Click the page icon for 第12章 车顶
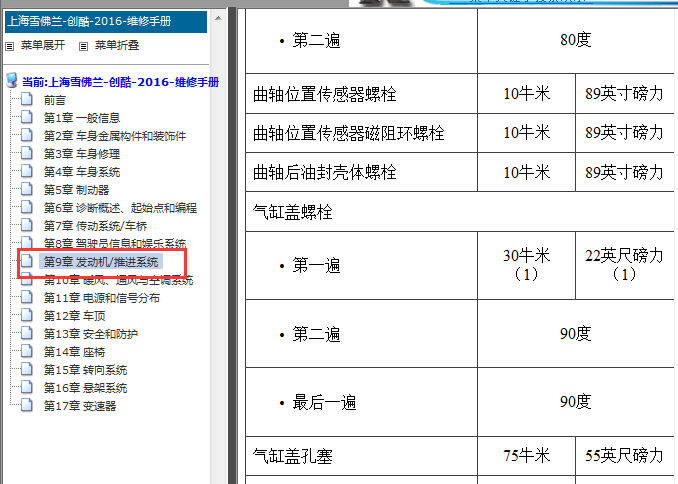 pyautogui.click(x=27, y=315)
